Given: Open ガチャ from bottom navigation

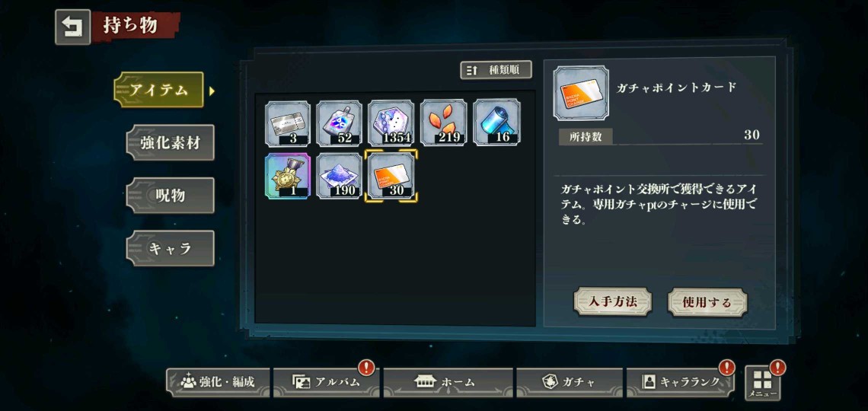Looking at the screenshot, I should tap(569, 382).
